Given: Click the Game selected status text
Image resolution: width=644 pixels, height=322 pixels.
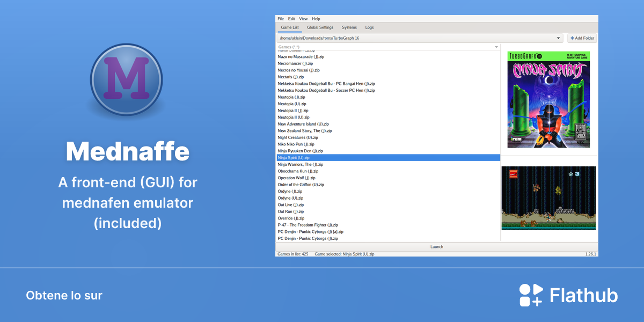Looking at the screenshot, I should tap(345, 254).
